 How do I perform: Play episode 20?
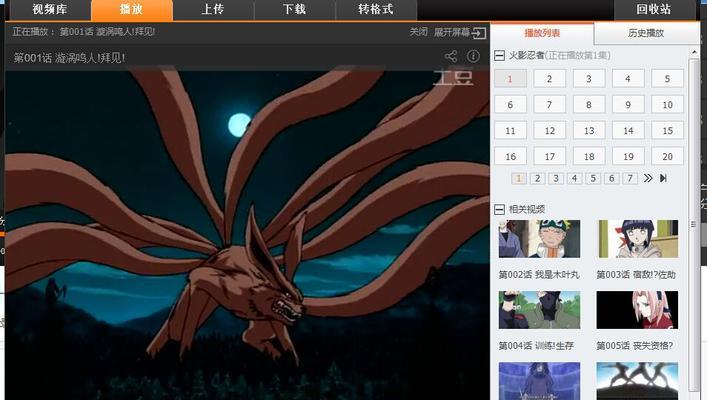[667, 156]
